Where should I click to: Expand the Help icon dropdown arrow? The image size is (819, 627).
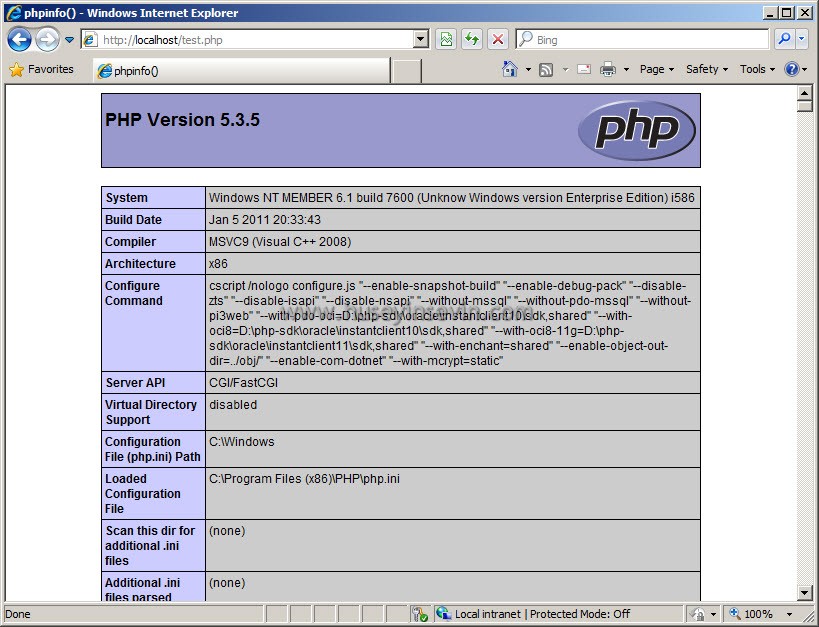(x=804, y=69)
